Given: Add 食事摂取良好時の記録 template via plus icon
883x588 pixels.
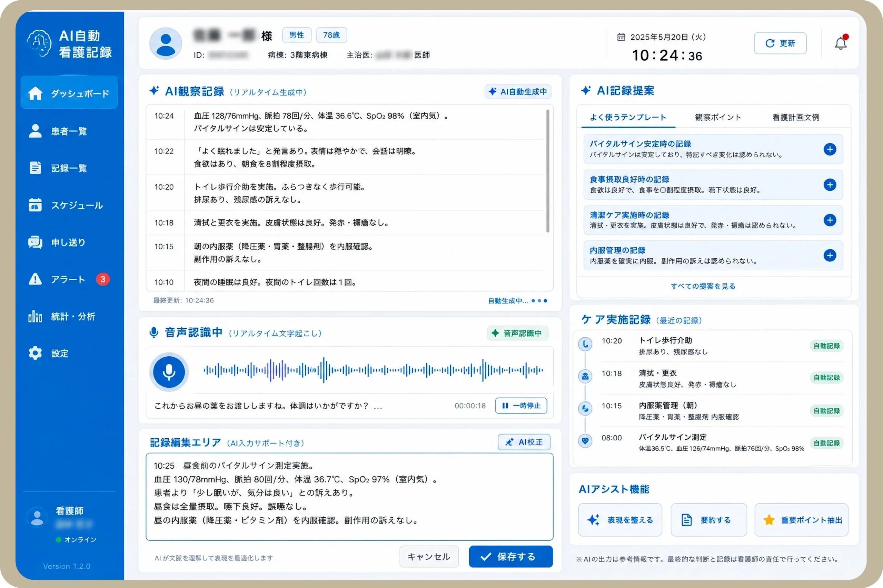Looking at the screenshot, I should tap(830, 185).
